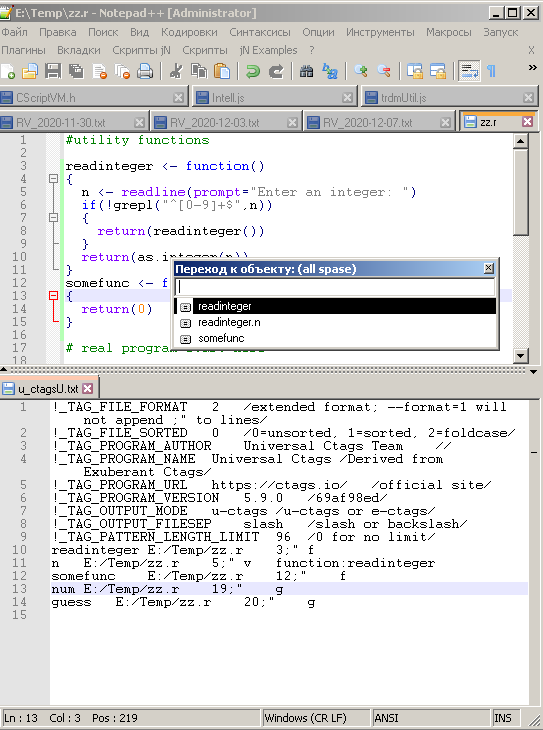543x730 pixels.
Task: Select readinteger.n in the object list
Action: [335, 322]
